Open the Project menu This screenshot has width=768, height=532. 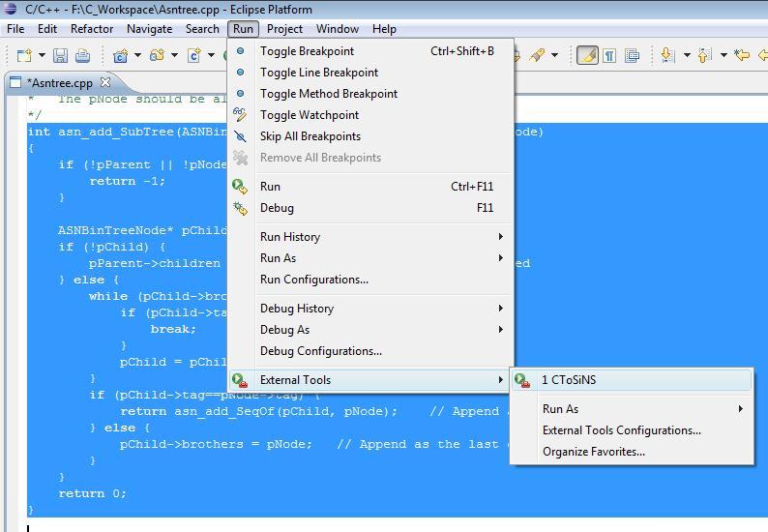coord(284,29)
